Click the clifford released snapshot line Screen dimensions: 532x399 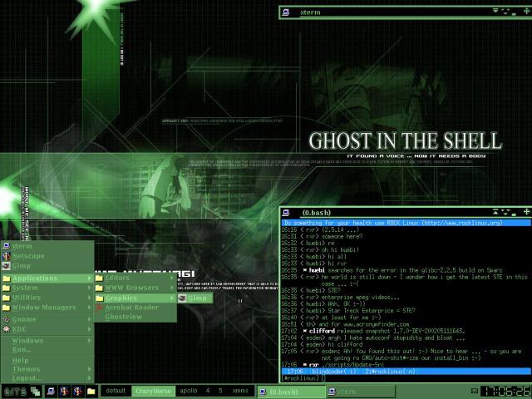(x=373, y=331)
